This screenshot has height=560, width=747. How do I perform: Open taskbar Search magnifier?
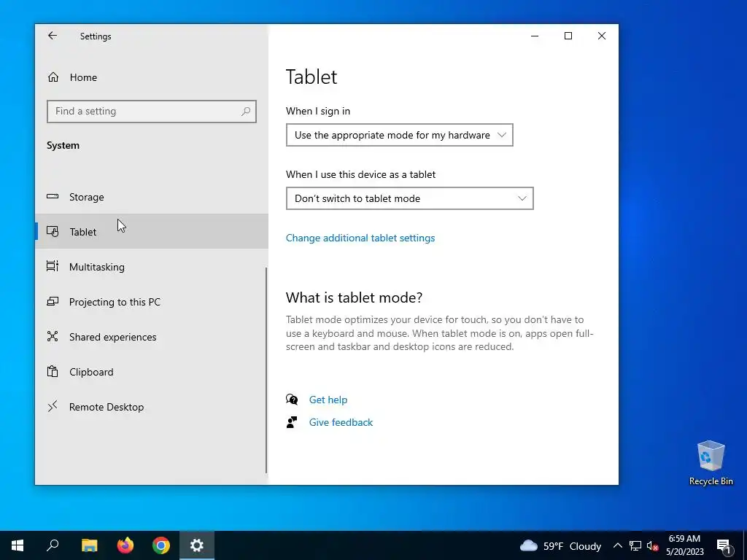(x=53, y=545)
